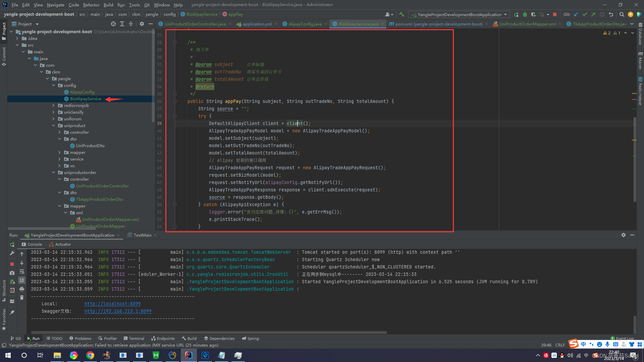This screenshot has width=644, height=362.
Task: Click Git update project arrow icon
Action: pos(576,14)
